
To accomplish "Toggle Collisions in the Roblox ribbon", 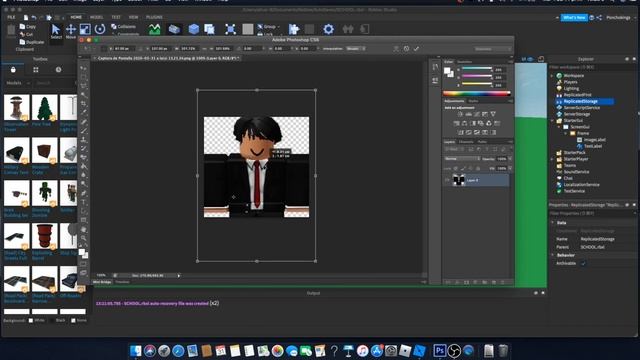I will pyautogui.click(x=124, y=27).
